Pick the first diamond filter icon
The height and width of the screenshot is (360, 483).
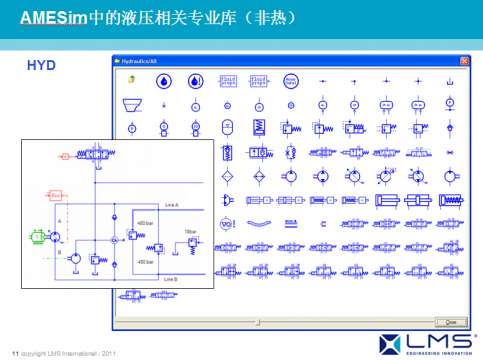227,176
